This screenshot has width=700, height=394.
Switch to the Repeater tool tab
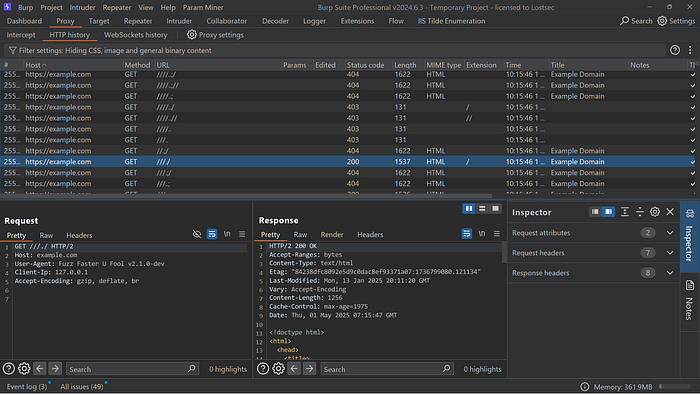(138, 21)
